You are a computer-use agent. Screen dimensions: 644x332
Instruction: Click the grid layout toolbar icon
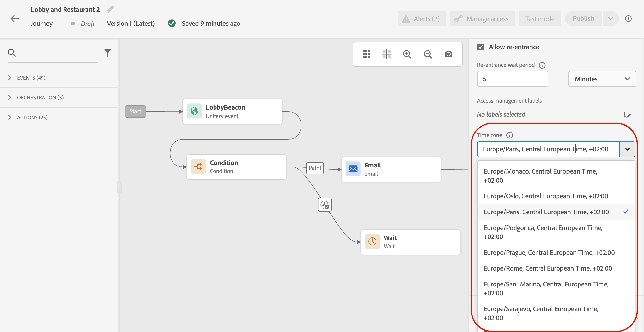[366, 54]
